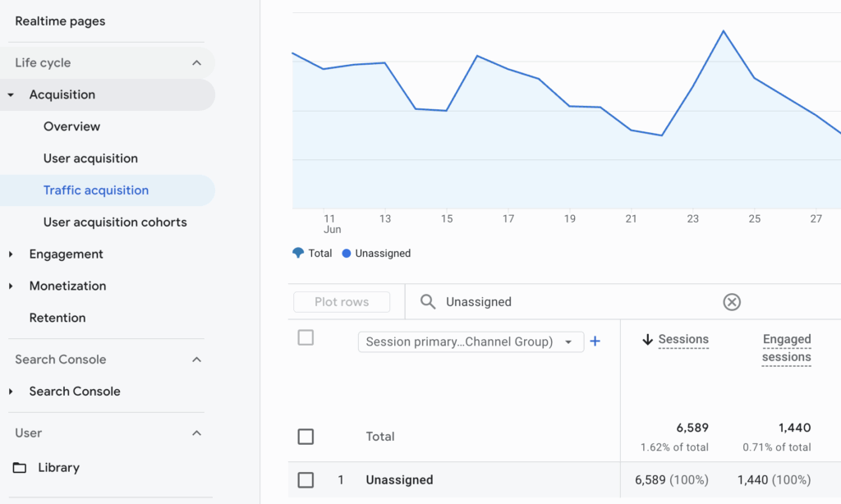Screen dimensions: 841x504
Task: Collapse the User section chevron
Action: tap(197, 433)
